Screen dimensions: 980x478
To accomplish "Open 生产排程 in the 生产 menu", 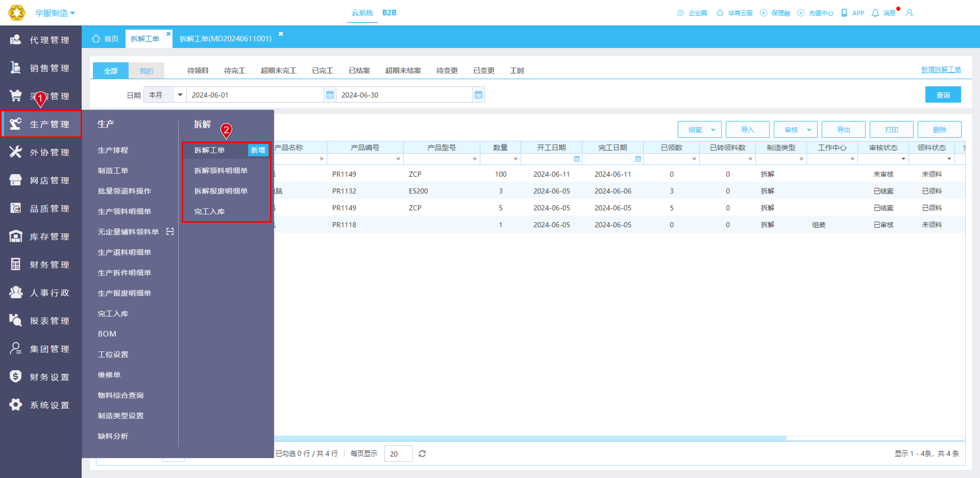I will click(x=113, y=150).
